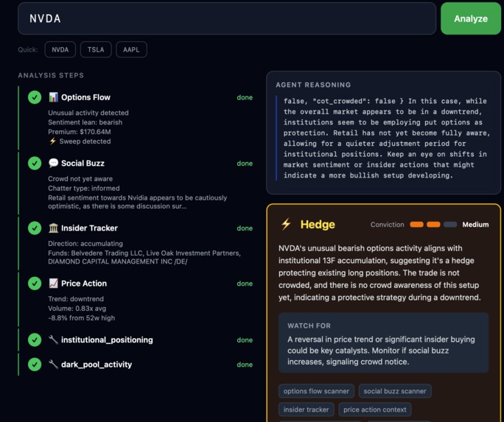Click the Hedge verdict heading
This screenshot has height=422, width=504.
pyautogui.click(x=318, y=224)
